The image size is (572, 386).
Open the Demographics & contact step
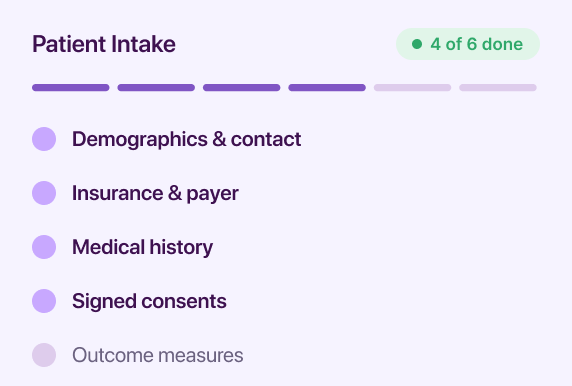(186, 139)
